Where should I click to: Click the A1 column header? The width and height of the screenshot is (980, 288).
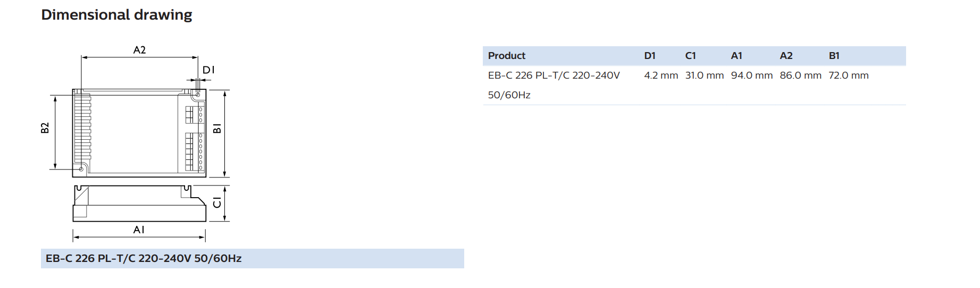click(x=736, y=56)
